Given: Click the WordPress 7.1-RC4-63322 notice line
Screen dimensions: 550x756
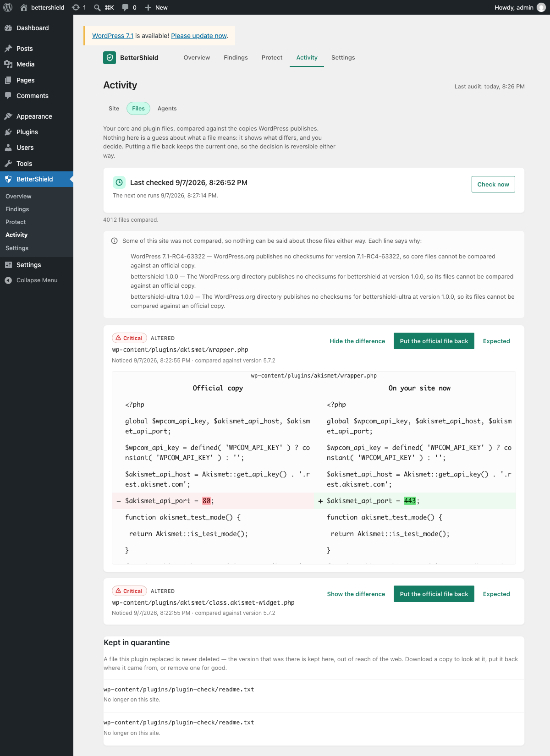Looking at the screenshot, I should pyautogui.click(x=313, y=261).
